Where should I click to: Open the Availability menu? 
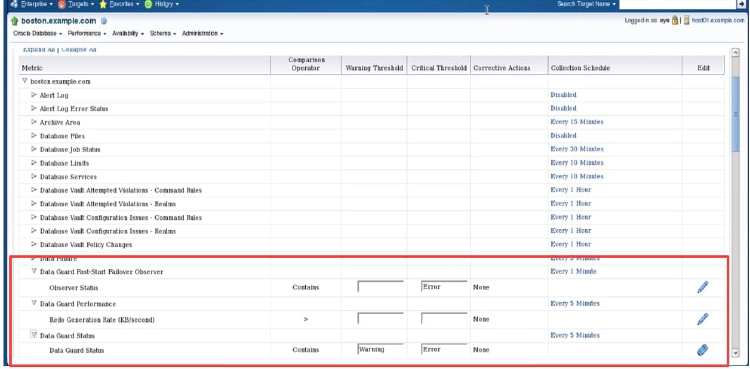(128, 34)
